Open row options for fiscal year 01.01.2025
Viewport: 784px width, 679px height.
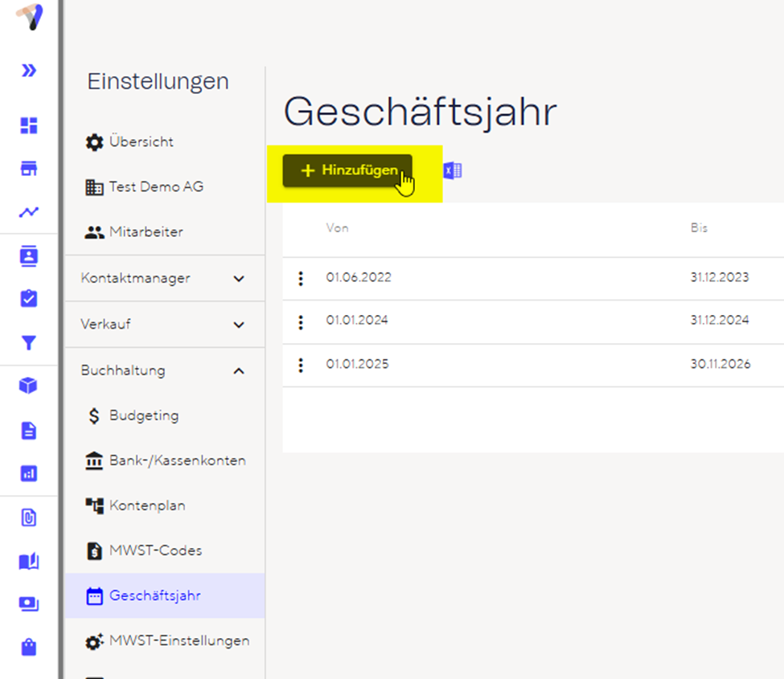pos(301,365)
